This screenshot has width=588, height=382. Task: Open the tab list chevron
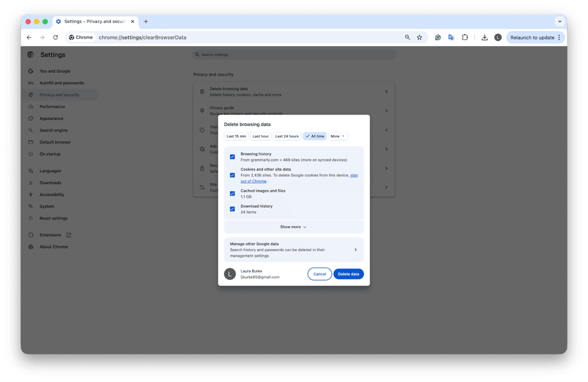click(x=559, y=21)
